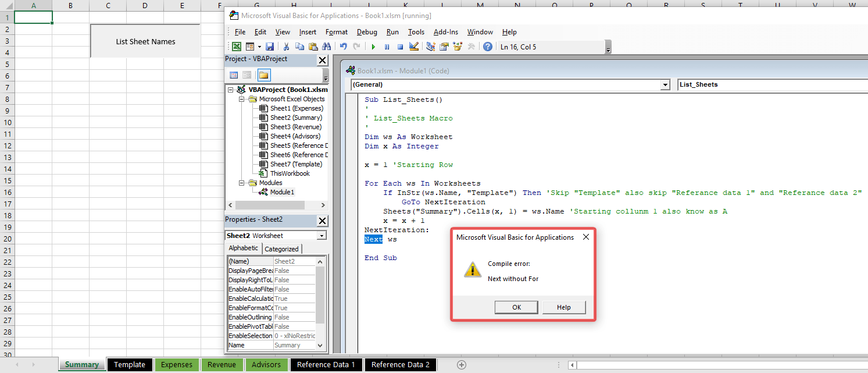The width and height of the screenshot is (868, 373).
Task: Click the Redo arrow icon
Action: (356, 47)
